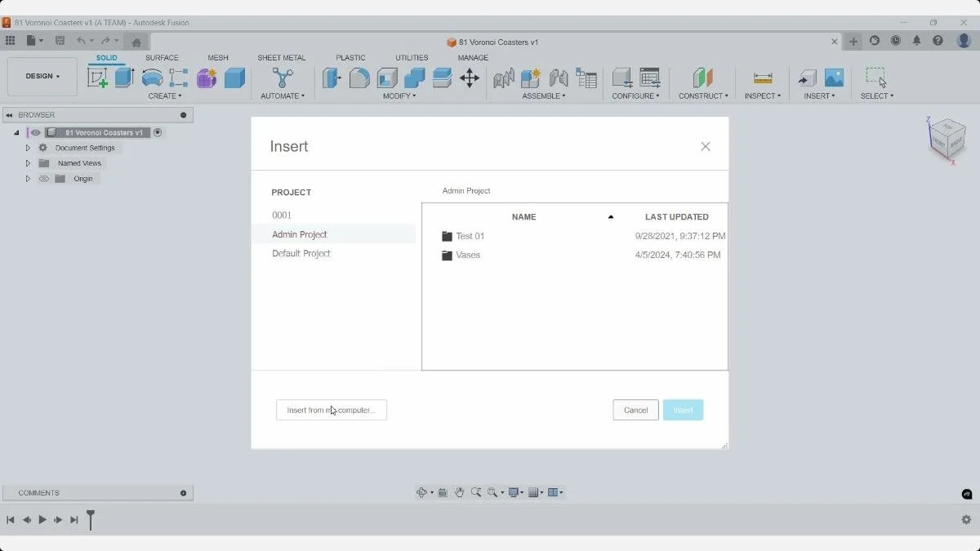Select the Fillet tool
980x551 pixels.
359,78
